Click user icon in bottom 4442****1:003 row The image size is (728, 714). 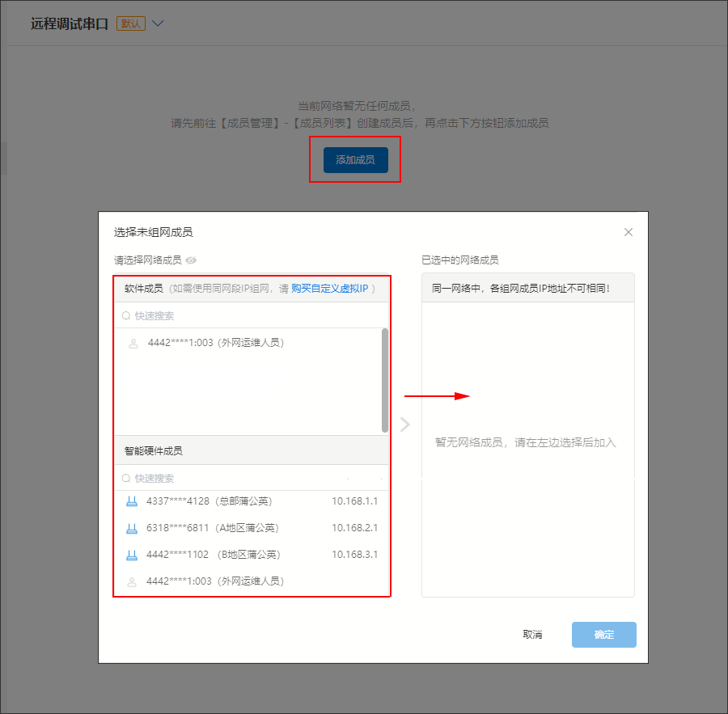132,581
